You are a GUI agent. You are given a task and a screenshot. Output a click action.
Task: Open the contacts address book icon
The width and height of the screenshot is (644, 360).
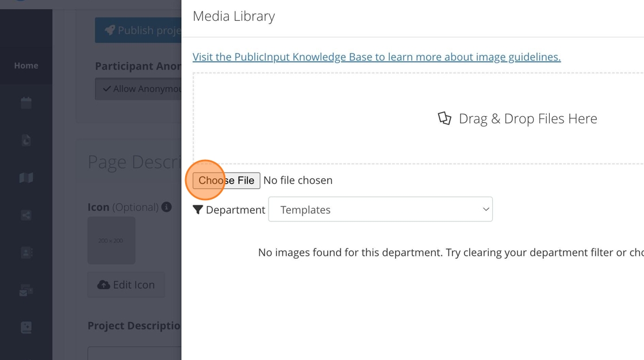(26, 252)
